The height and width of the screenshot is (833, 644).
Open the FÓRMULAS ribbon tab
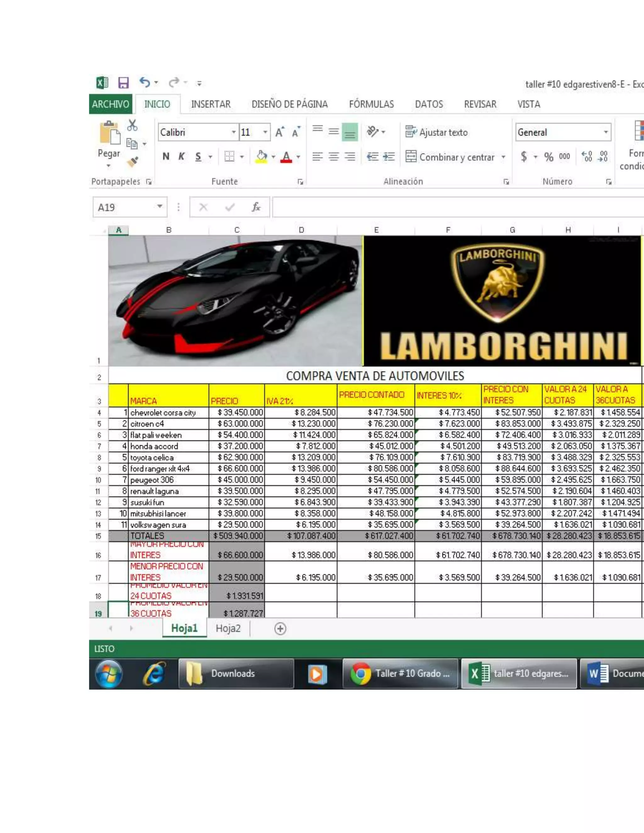click(x=371, y=104)
